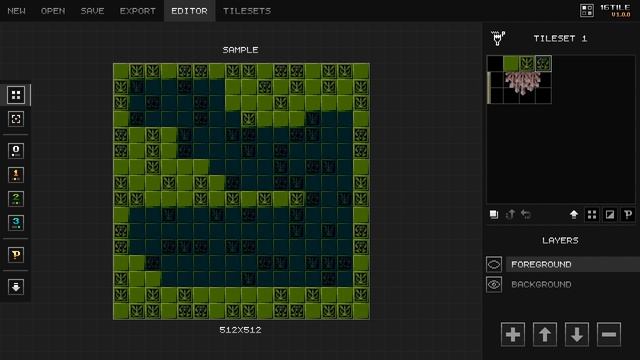The width and height of the screenshot is (640, 360).
Task: Move layer down with the down-arrow button
Action: click(577, 334)
